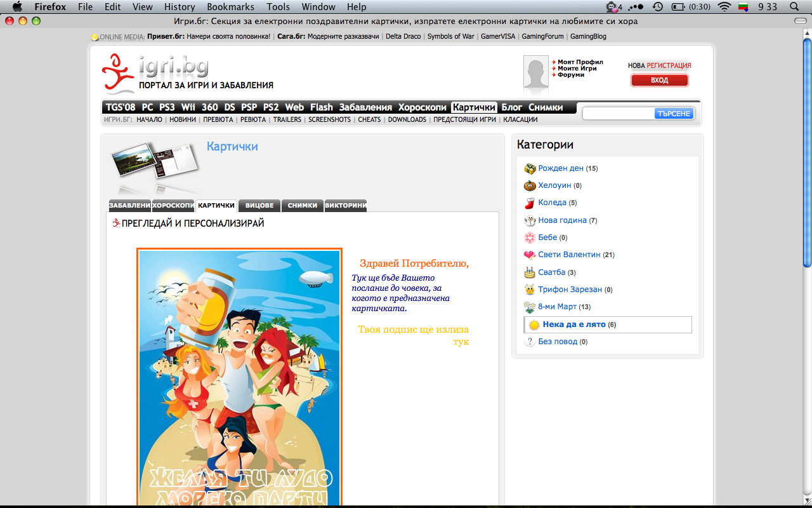Open the Форуми link
812x508 pixels.
(571, 75)
